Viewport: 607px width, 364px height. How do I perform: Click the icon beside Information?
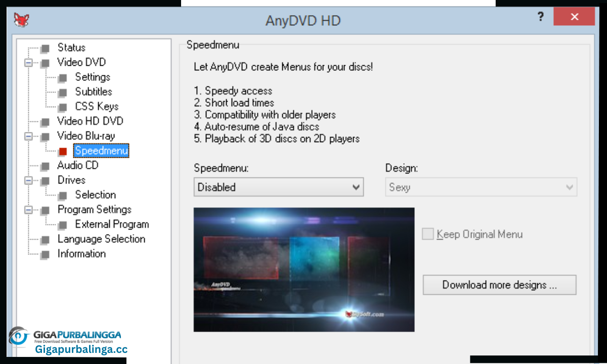(x=45, y=254)
